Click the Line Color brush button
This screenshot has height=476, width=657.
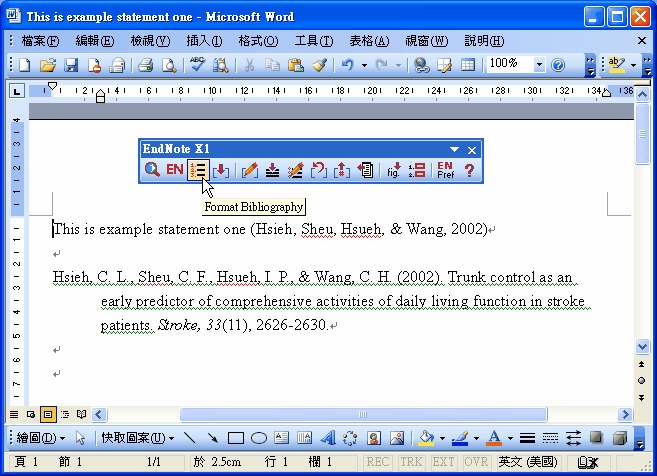click(460, 438)
